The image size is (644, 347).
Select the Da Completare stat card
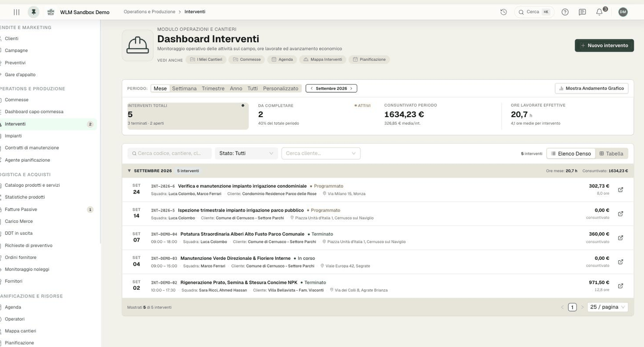[x=315, y=116]
